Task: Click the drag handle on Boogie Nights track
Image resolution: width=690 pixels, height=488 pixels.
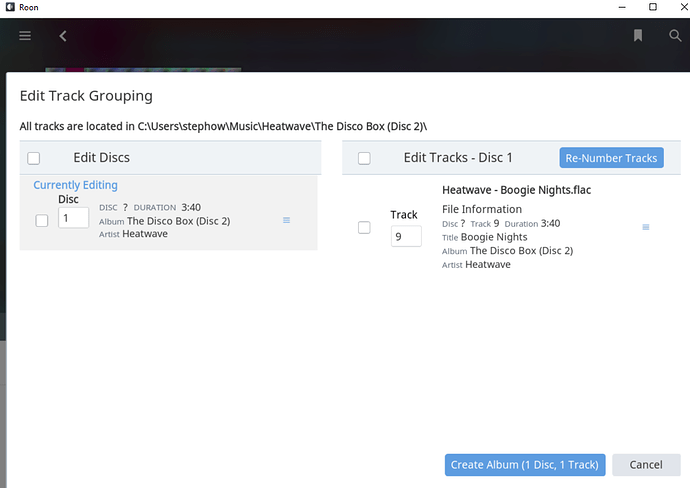Action: [646, 227]
